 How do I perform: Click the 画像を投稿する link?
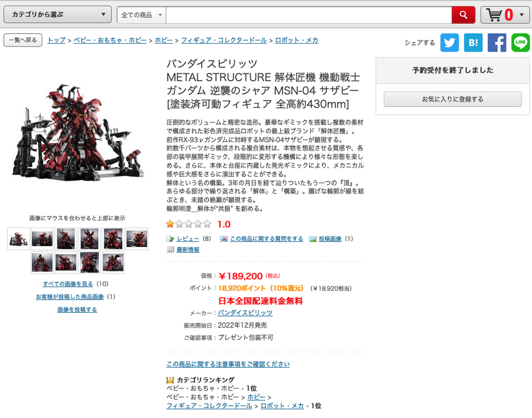(78, 309)
